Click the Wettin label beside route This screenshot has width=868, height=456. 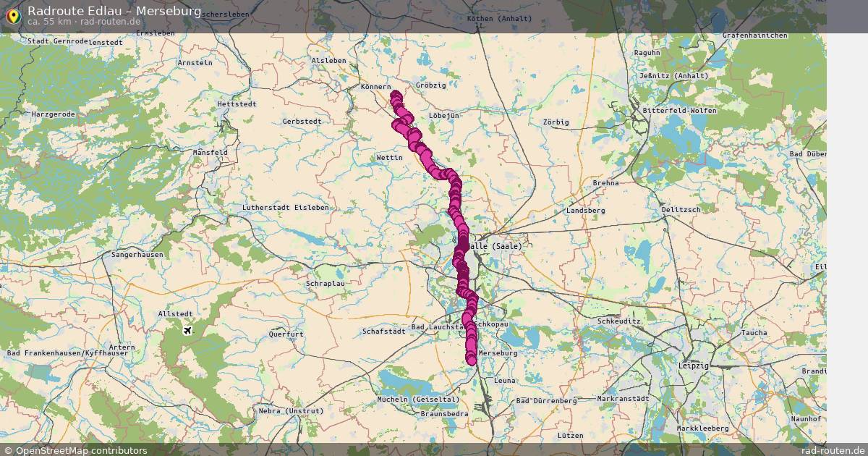[x=391, y=158]
